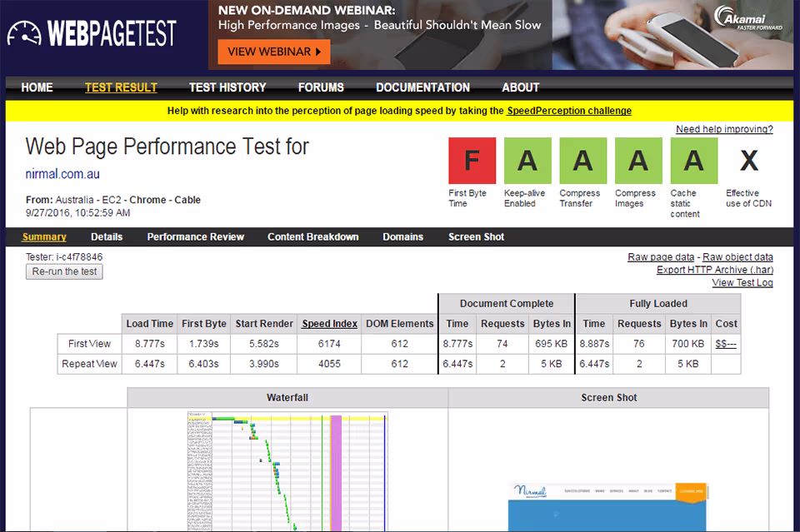The image size is (800, 532).
Task: Open the Test Result menu item
Action: tap(121, 87)
